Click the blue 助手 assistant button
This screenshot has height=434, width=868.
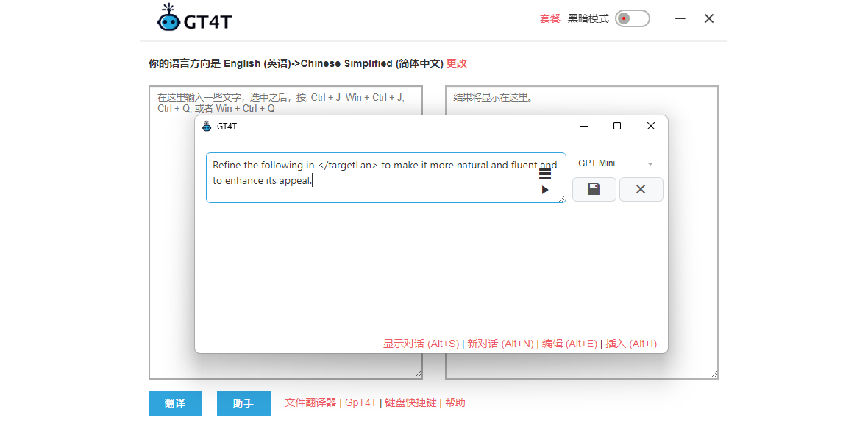click(243, 404)
